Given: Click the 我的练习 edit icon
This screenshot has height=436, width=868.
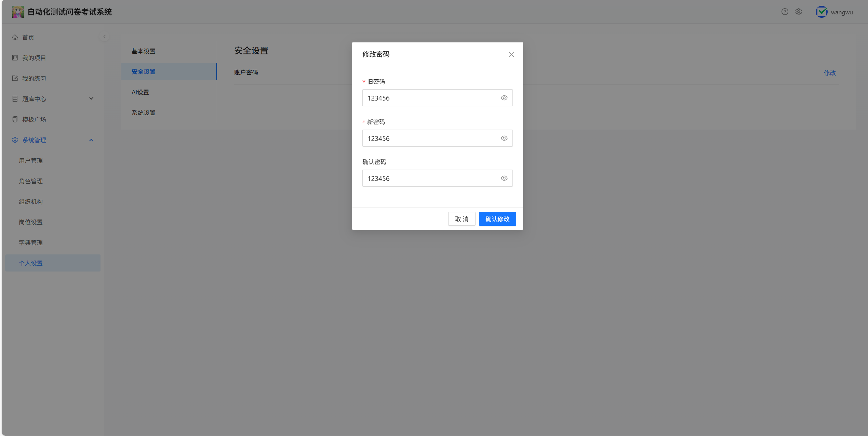Looking at the screenshot, I should pyautogui.click(x=15, y=78).
